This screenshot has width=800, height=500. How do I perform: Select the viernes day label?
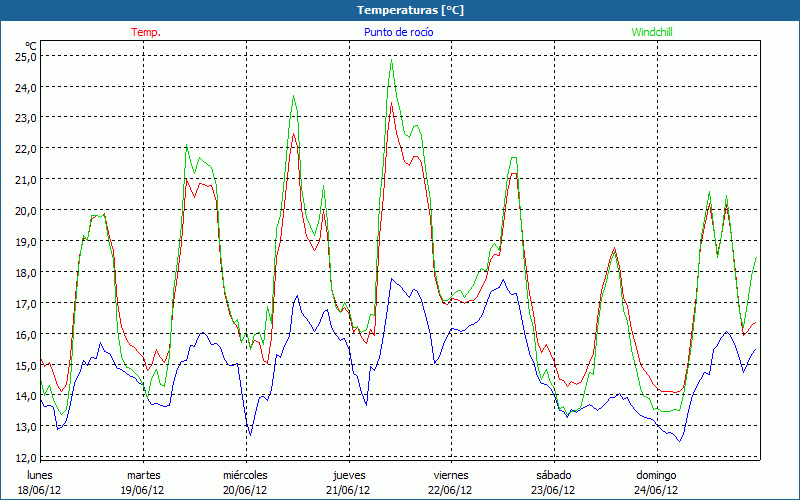tap(451, 475)
